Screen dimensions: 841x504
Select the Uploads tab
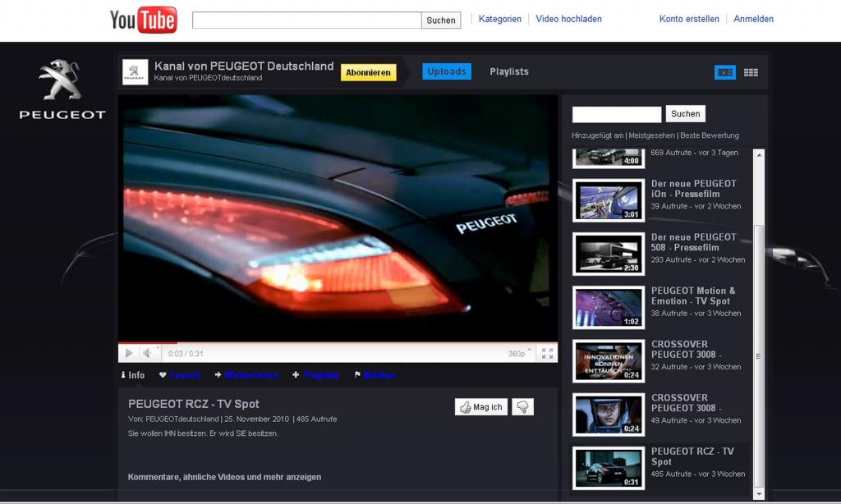[x=446, y=71]
